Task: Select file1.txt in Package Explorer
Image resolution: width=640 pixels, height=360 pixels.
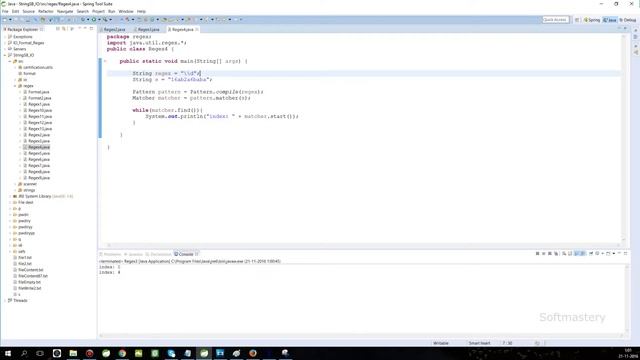Action: [24, 258]
